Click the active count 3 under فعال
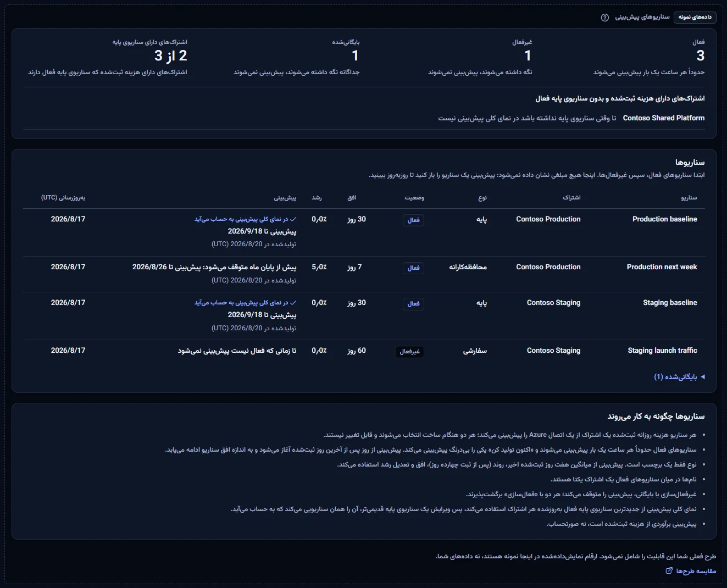Screen dimensions: 727x588 tap(700, 56)
